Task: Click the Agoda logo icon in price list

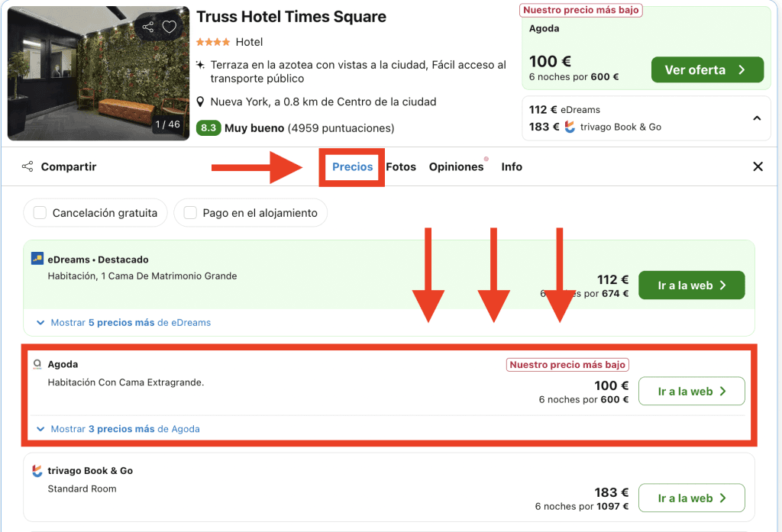Action: (x=37, y=365)
